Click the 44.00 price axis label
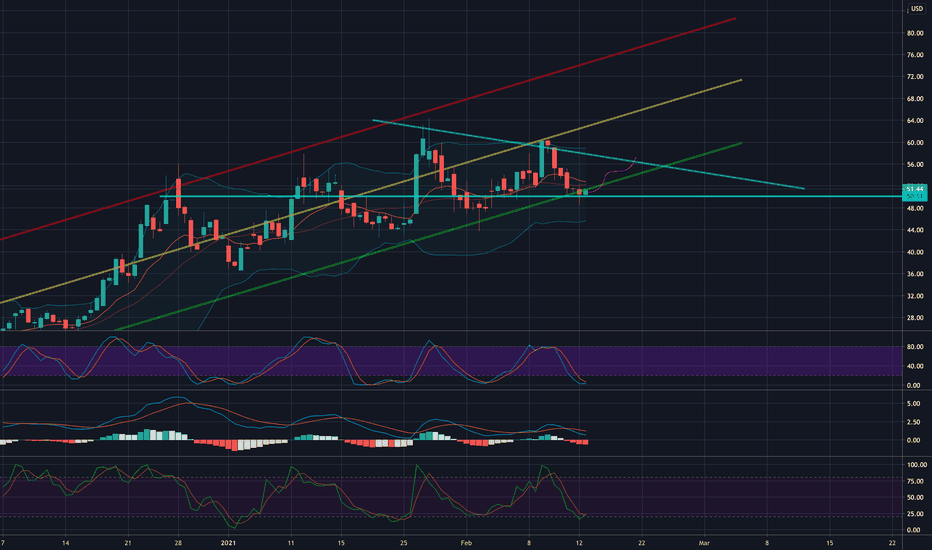The height and width of the screenshot is (550, 932). click(x=915, y=230)
